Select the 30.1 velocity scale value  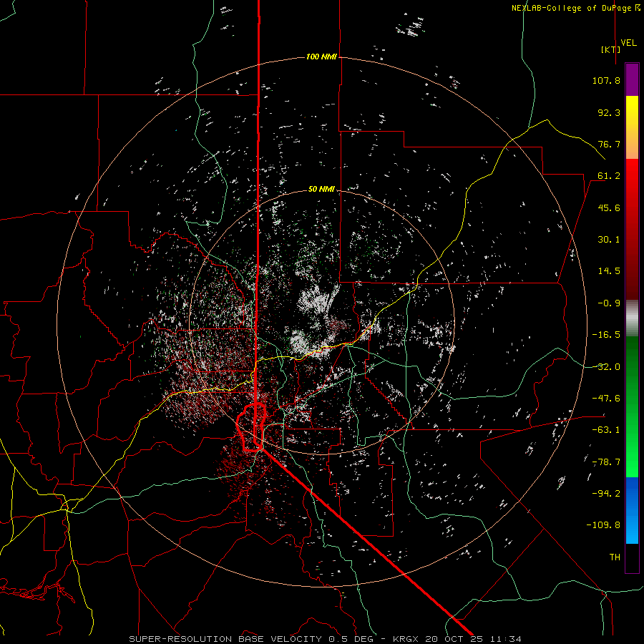pyautogui.click(x=609, y=240)
